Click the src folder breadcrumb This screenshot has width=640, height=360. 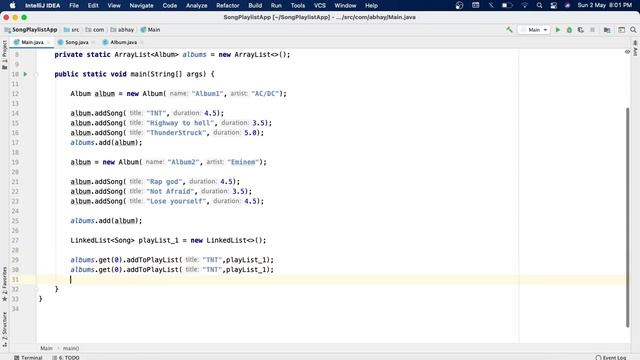[x=71, y=30]
